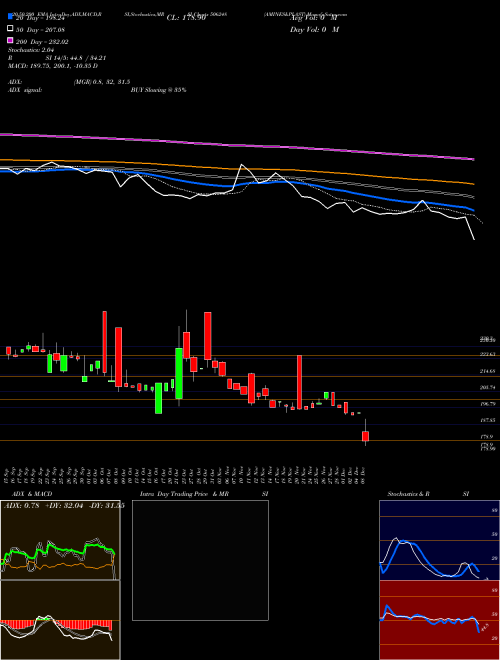Select the '200 Day = 232.02' label
The image size is (500, 660).
(x=42, y=42)
